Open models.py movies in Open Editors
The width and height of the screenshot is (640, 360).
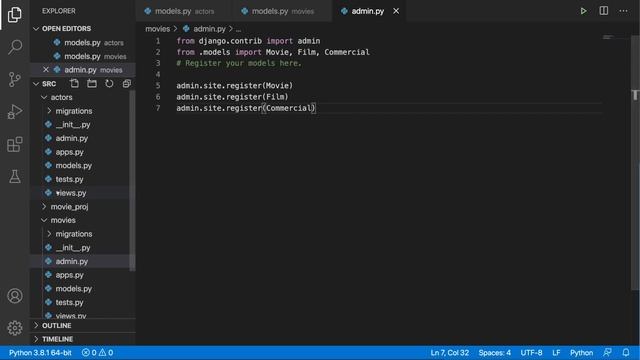82,56
